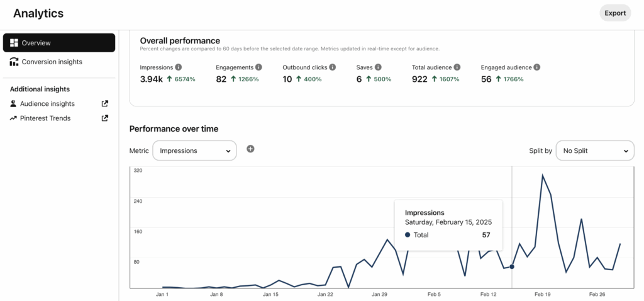Open Total audience info tooltip icon
Viewport: 644px width, 301px height.
click(457, 67)
